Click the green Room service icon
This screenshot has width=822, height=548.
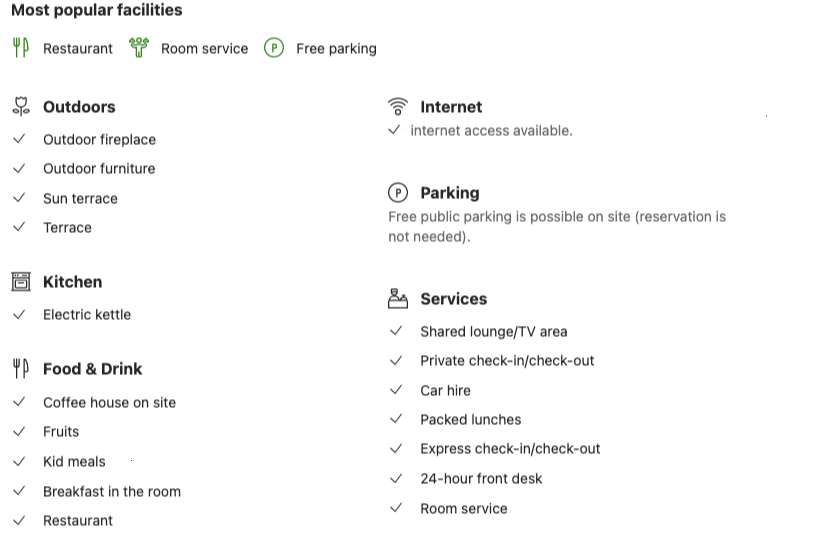[139, 48]
